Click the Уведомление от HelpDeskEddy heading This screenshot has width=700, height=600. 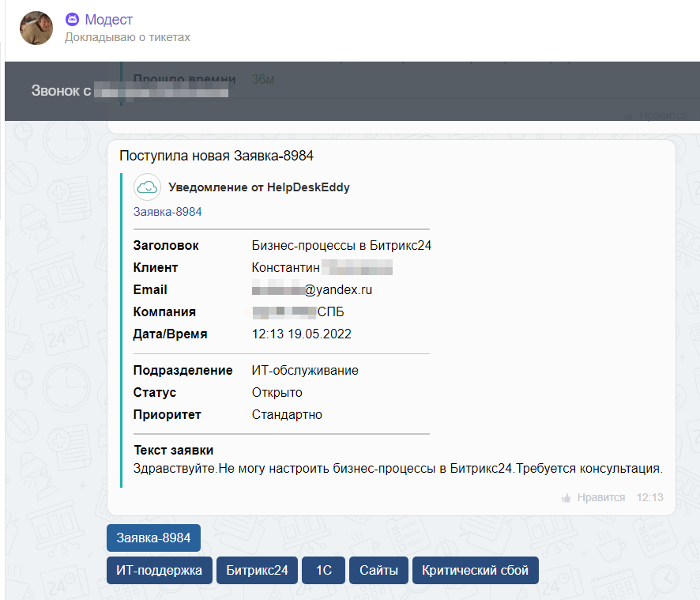pos(259,187)
